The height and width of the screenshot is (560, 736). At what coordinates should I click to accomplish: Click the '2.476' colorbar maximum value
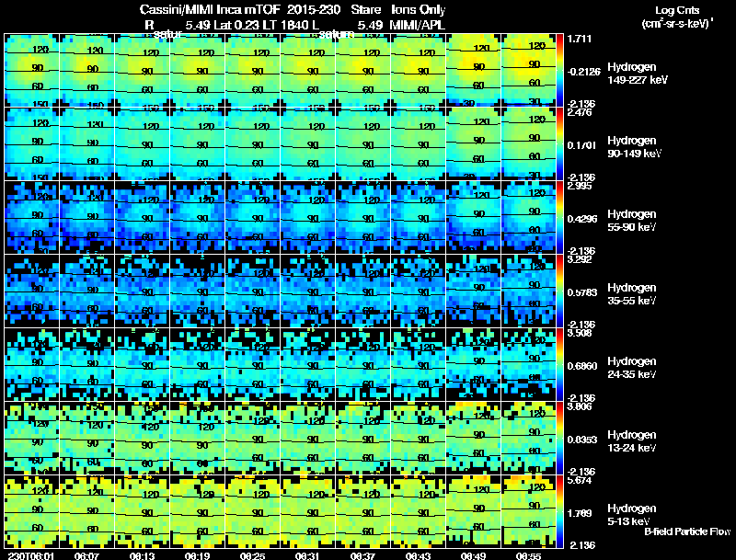580,112
